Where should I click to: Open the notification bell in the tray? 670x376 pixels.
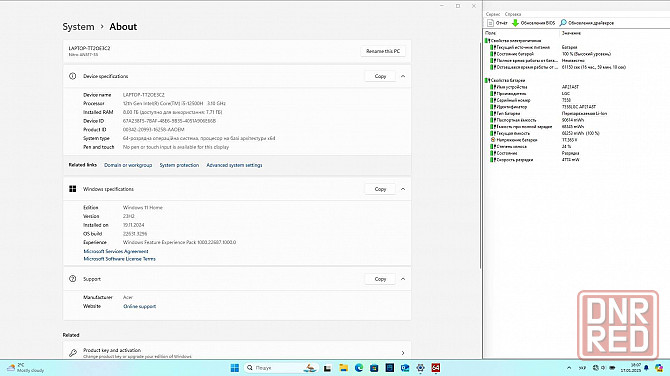[646, 368]
